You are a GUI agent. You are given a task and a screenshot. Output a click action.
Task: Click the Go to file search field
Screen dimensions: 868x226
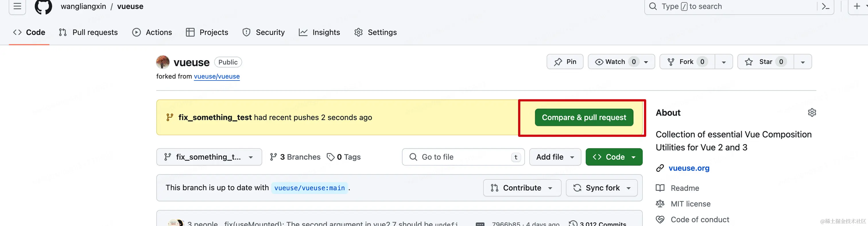click(463, 157)
